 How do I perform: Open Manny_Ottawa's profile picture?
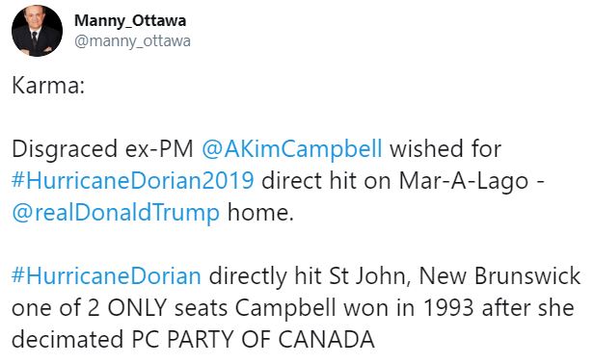(x=37, y=31)
